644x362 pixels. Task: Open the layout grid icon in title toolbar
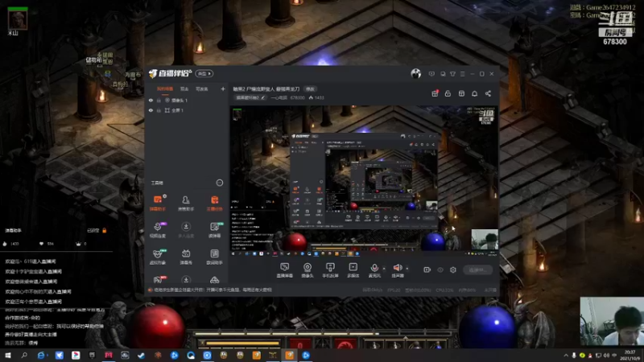pos(461,93)
